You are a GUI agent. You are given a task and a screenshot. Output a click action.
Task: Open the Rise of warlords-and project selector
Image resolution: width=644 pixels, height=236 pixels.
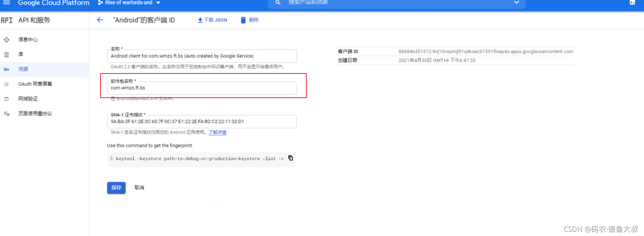pyautogui.click(x=129, y=3)
